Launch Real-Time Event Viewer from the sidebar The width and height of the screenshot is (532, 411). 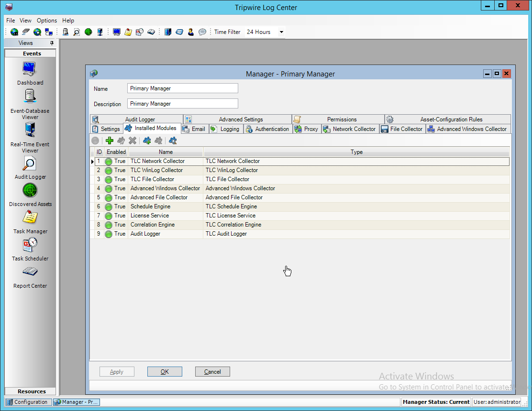point(30,138)
